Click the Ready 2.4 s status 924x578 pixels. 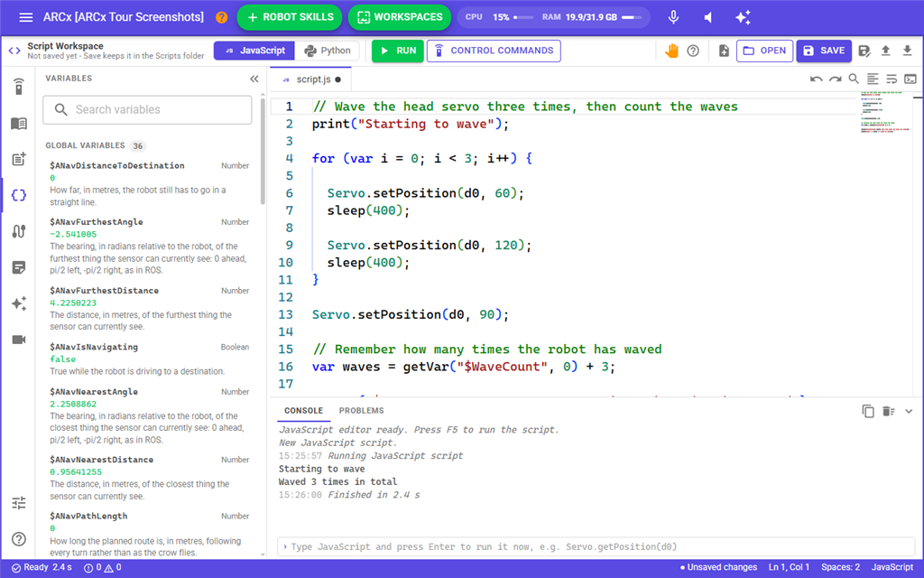coord(42,567)
